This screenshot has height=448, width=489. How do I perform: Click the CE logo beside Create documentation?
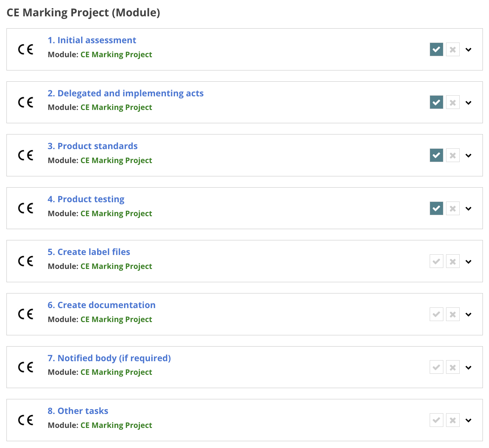tap(26, 314)
